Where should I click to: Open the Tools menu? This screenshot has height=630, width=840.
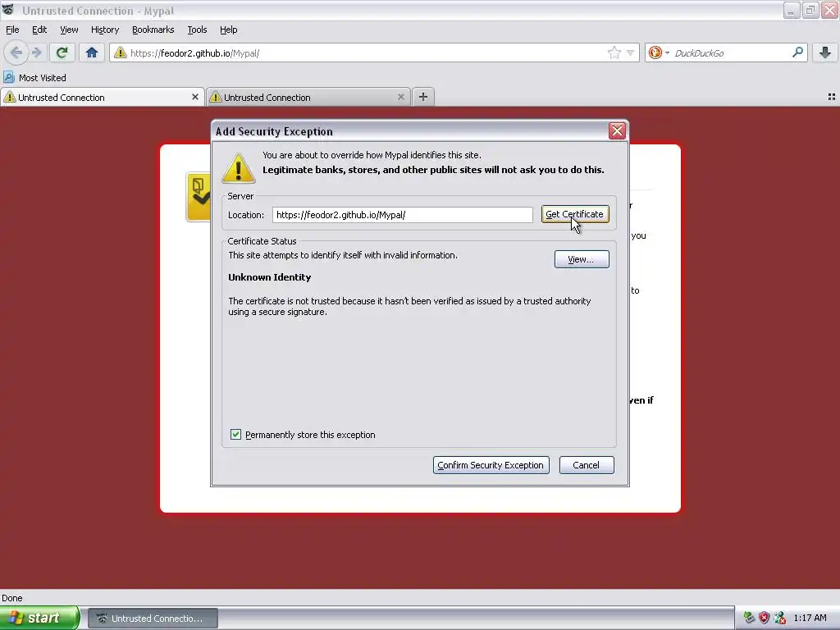tap(197, 30)
